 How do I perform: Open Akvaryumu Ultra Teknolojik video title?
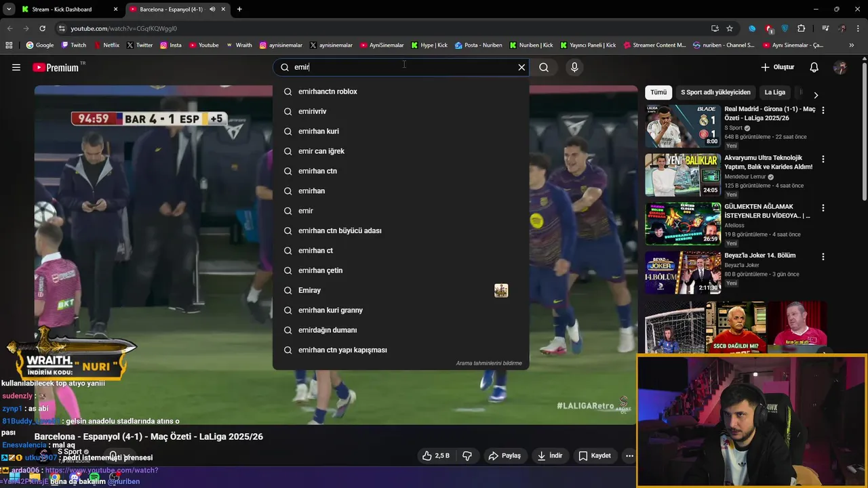[768, 162]
